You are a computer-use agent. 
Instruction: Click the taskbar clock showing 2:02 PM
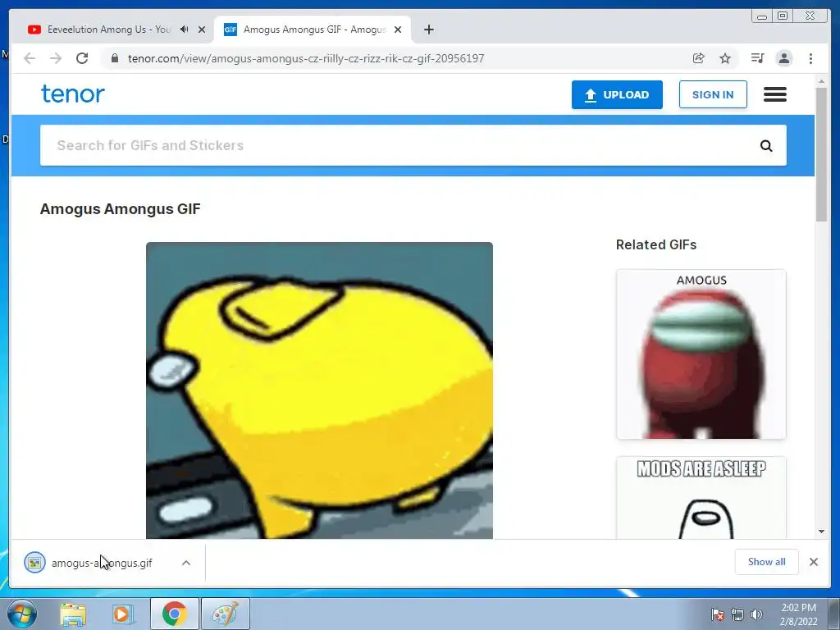click(798, 614)
